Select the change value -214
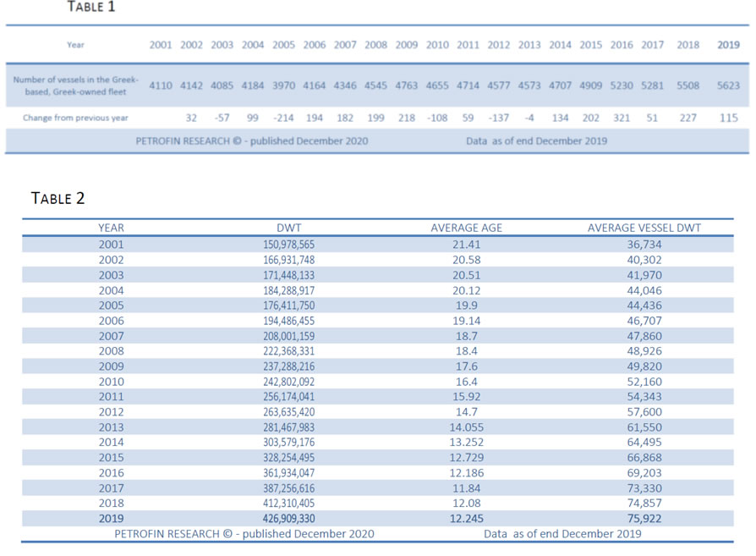The height and width of the screenshot is (556, 756). 283,118
